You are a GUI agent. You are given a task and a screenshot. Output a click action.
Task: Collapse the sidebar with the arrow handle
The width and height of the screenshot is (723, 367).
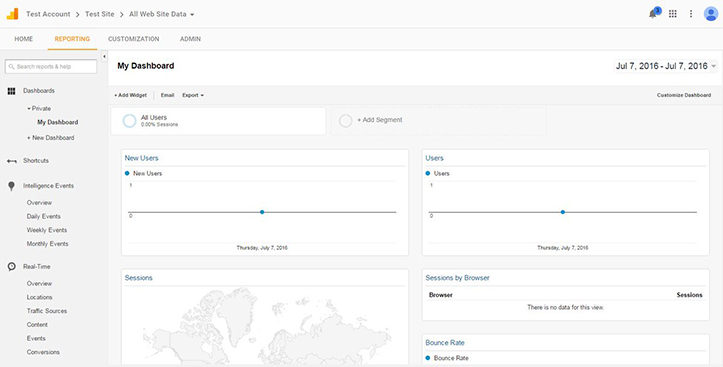[x=104, y=56]
